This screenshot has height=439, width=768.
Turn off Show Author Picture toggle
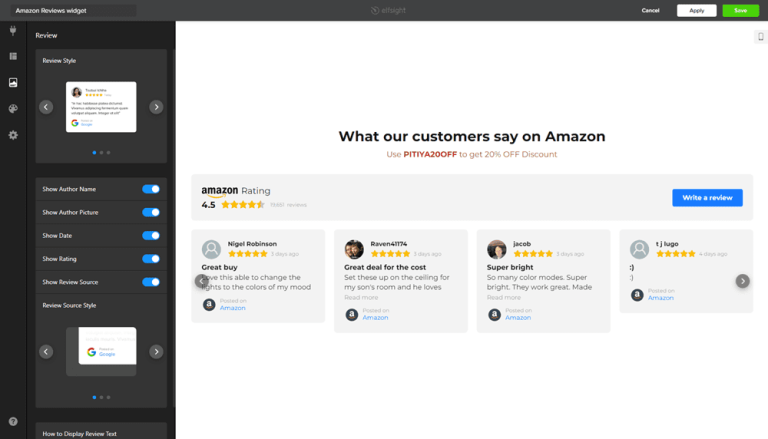click(150, 212)
